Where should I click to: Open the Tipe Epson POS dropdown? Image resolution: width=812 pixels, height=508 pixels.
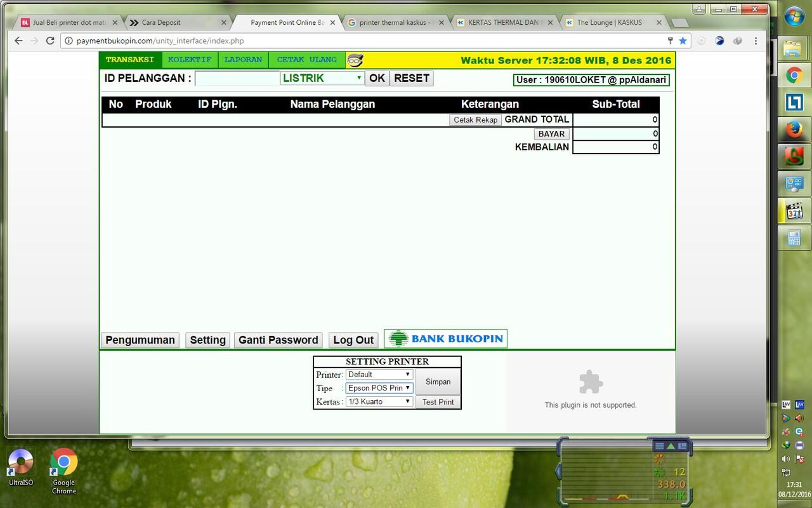(x=379, y=388)
